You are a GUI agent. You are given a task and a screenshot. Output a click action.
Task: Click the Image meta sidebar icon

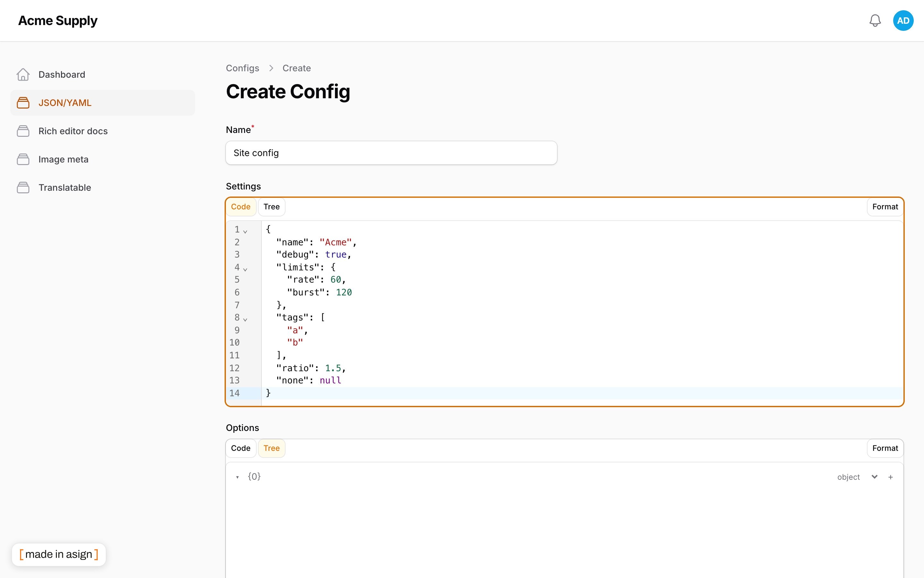click(23, 159)
